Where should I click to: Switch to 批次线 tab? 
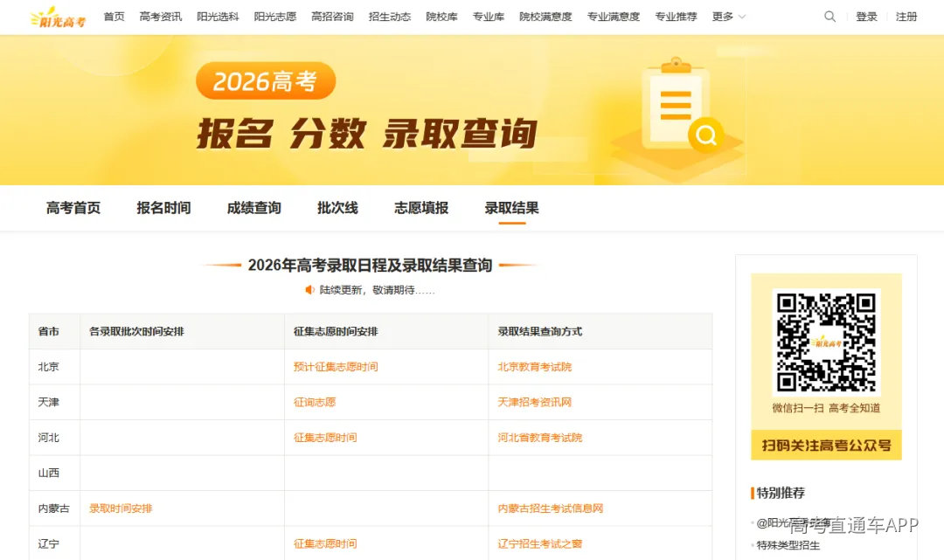pos(337,208)
